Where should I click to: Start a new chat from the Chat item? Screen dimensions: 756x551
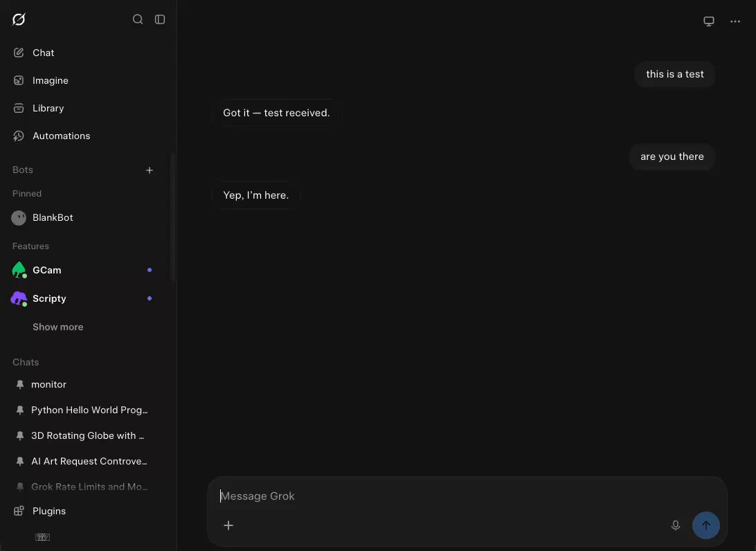[x=44, y=53]
